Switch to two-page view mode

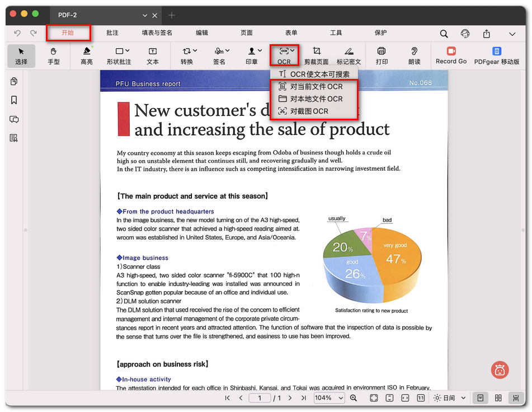coord(498,398)
